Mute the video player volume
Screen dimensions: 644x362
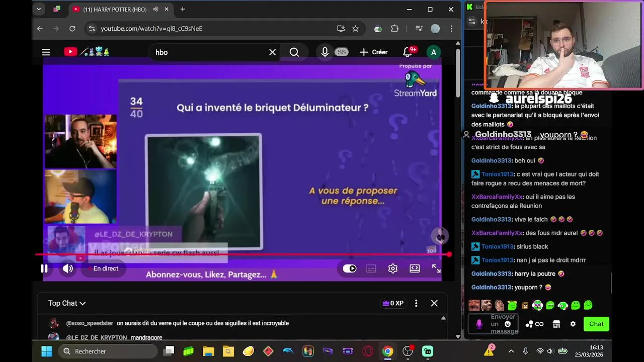[x=68, y=268]
